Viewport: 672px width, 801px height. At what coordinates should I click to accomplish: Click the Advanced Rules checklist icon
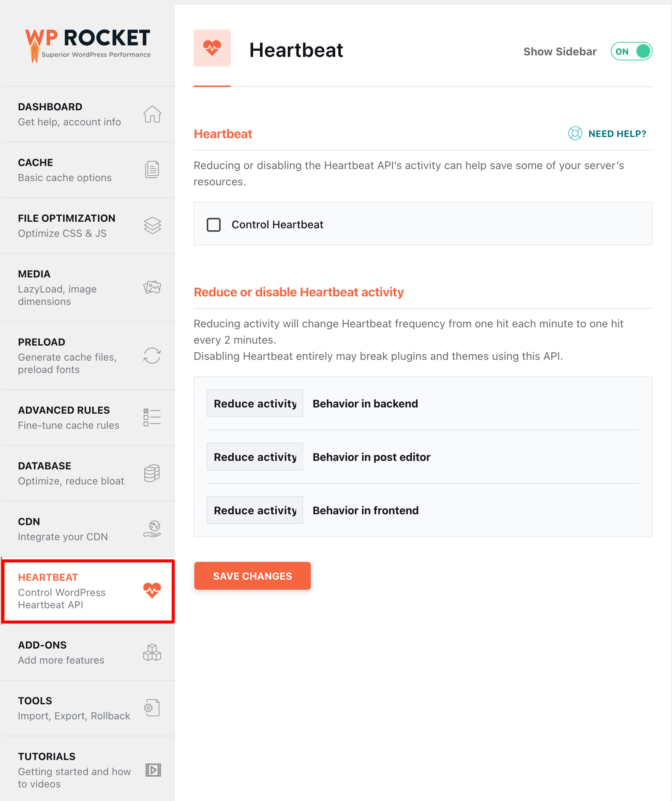[x=152, y=417]
